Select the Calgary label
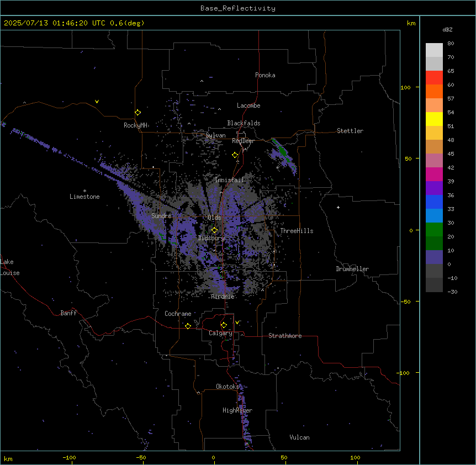 [220, 333]
